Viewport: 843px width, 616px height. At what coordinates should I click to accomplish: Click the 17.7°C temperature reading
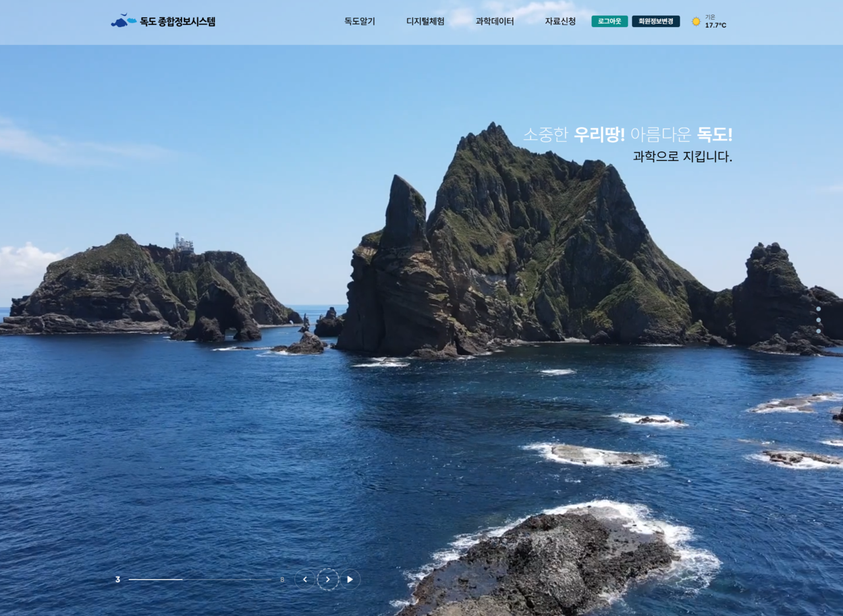[x=716, y=26]
